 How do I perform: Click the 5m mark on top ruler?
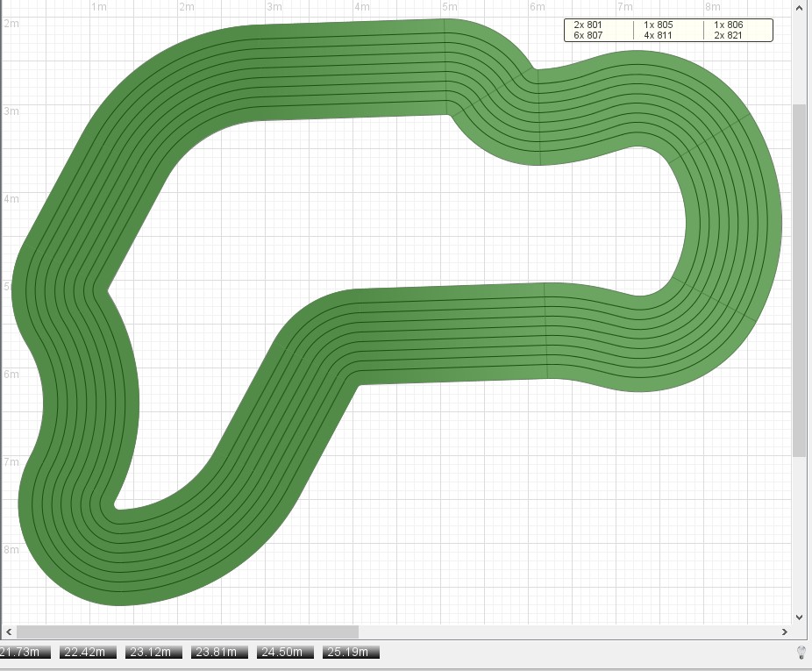click(449, 7)
